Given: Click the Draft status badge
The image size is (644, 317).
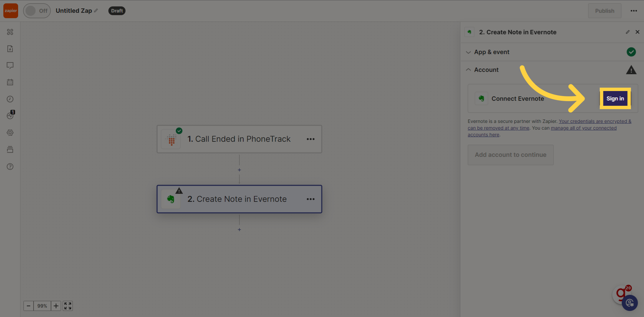Looking at the screenshot, I should [x=117, y=11].
